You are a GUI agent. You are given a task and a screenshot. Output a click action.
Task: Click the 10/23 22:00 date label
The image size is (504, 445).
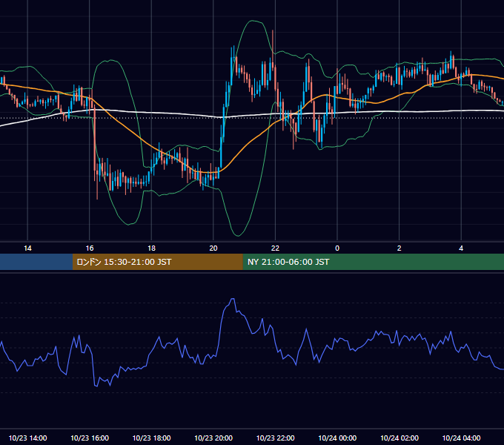tap(275, 438)
